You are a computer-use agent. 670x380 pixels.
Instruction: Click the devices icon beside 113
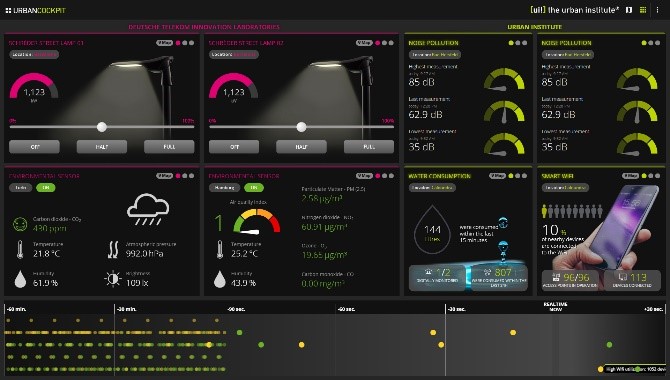(623, 277)
